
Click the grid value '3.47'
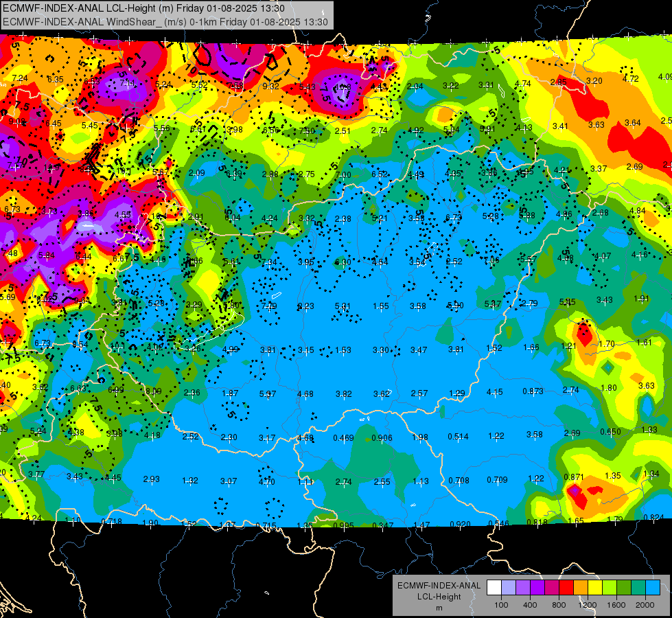[419, 350]
